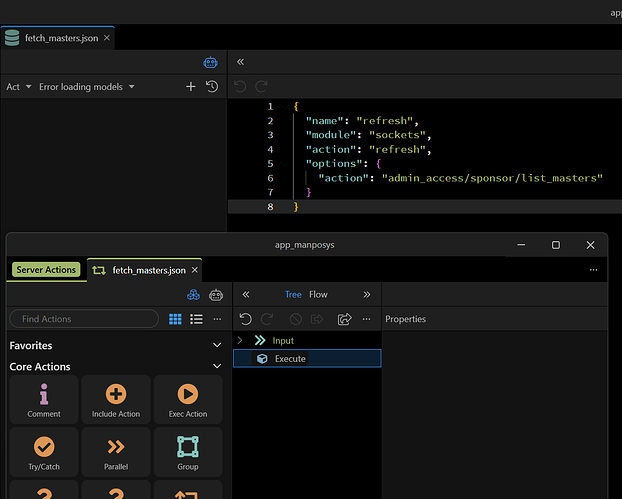Add the Exec Action step
The height and width of the screenshot is (499, 622).
(188, 400)
